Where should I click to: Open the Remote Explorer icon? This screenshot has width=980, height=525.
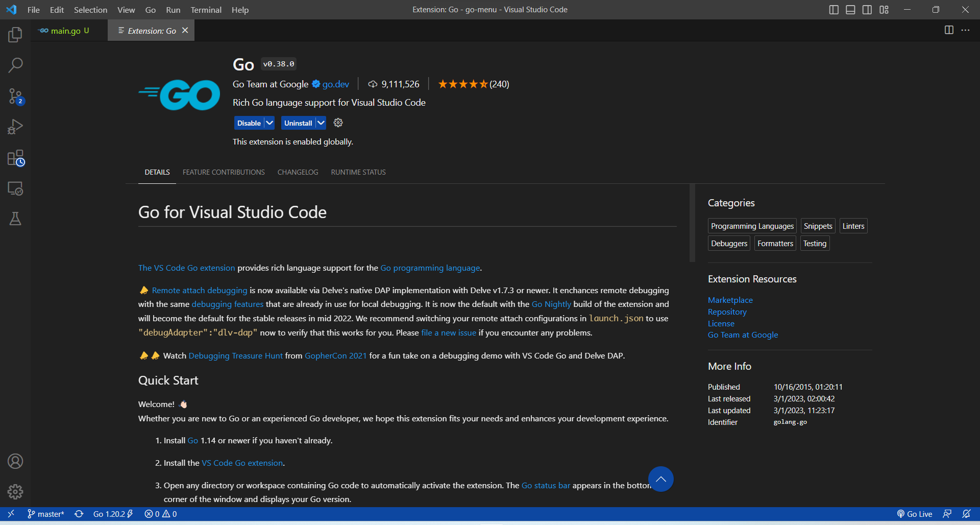point(15,188)
